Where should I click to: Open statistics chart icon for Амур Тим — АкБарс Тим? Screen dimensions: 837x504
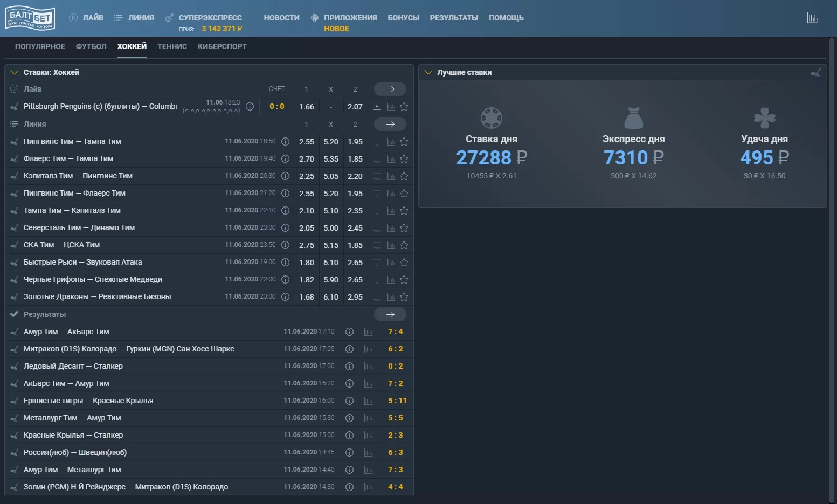click(369, 332)
